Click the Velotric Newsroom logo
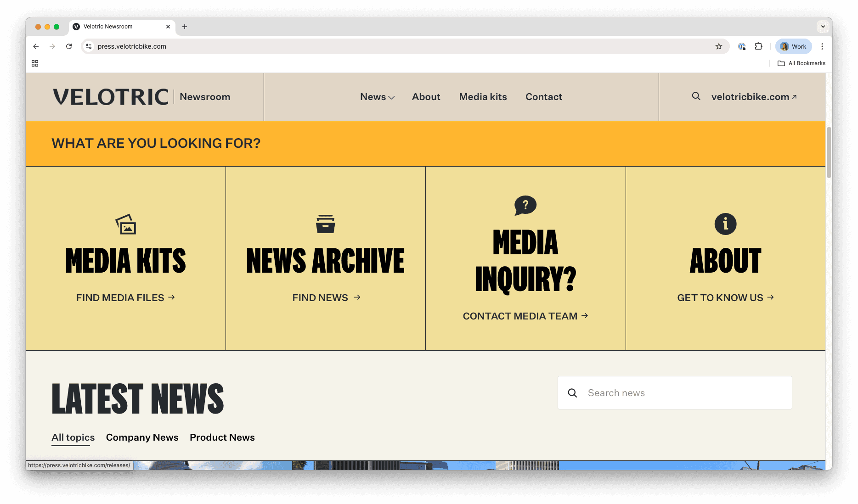This screenshot has height=504, width=858. coord(111,96)
